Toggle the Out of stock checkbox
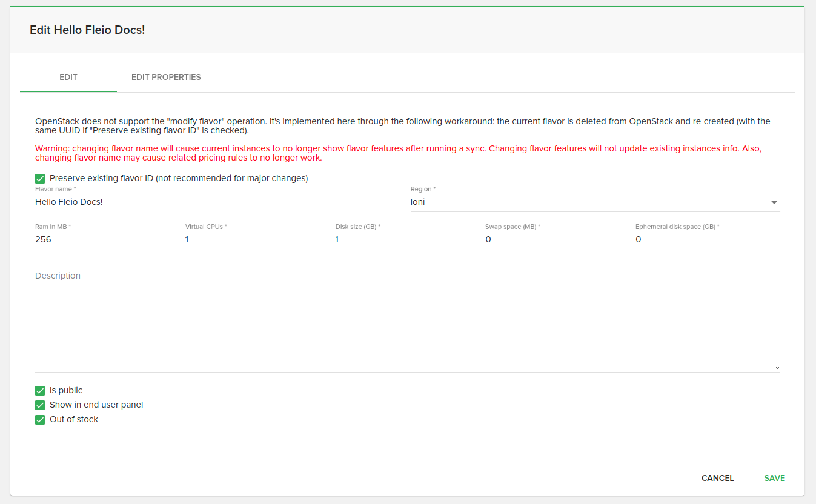 click(40, 420)
